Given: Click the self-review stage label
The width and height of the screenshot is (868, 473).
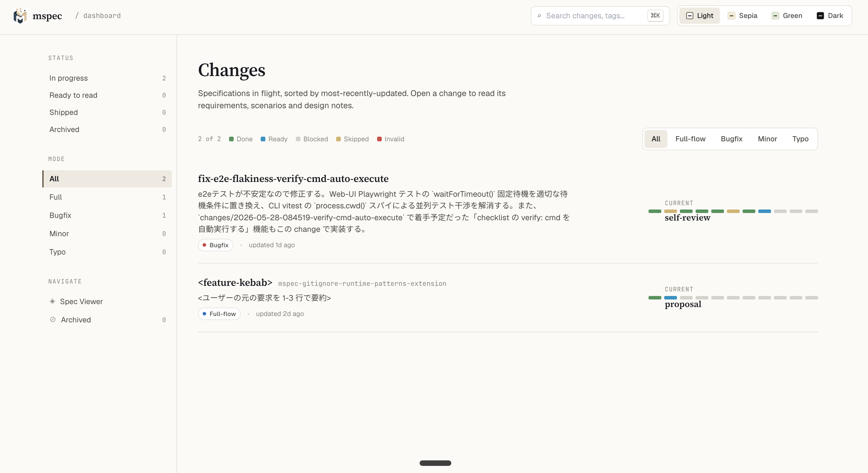Looking at the screenshot, I should (x=687, y=218).
